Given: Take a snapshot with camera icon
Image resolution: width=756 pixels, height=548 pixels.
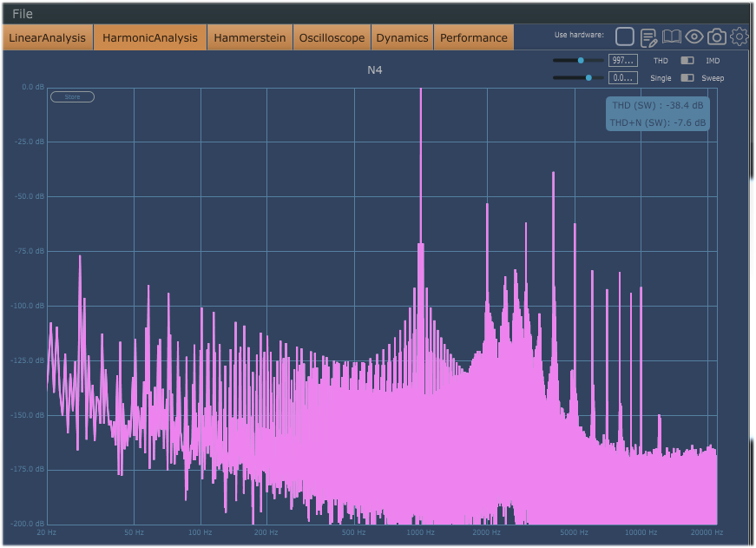Looking at the screenshot, I should point(717,36).
